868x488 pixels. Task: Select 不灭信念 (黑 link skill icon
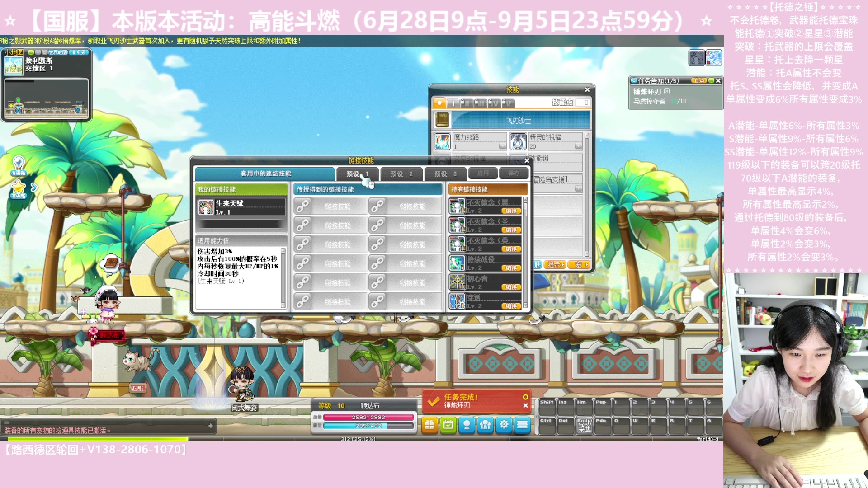coord(457,206)
